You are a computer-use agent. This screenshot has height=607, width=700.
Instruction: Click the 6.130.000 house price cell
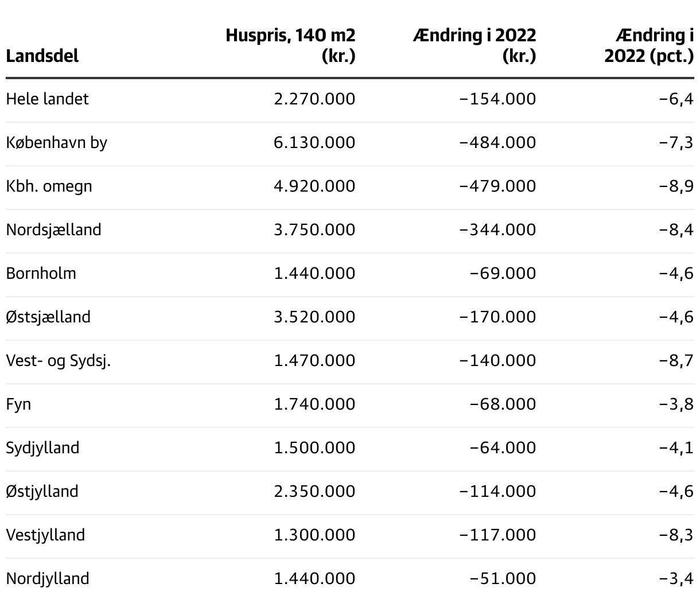(x=314, y=142)
